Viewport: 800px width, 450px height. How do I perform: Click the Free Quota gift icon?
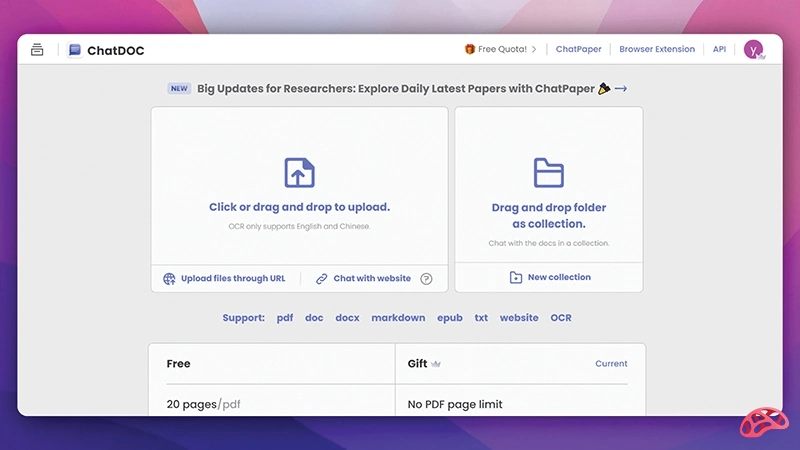469,49
